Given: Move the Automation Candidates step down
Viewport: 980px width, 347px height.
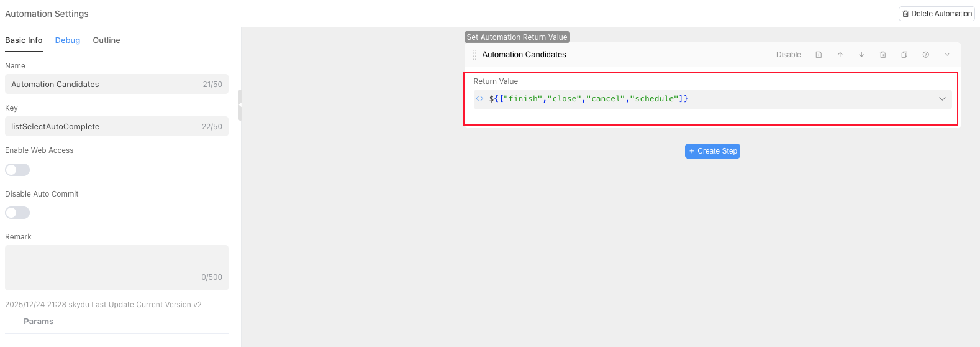Looking at the screenshot, I should click(861, 55).
